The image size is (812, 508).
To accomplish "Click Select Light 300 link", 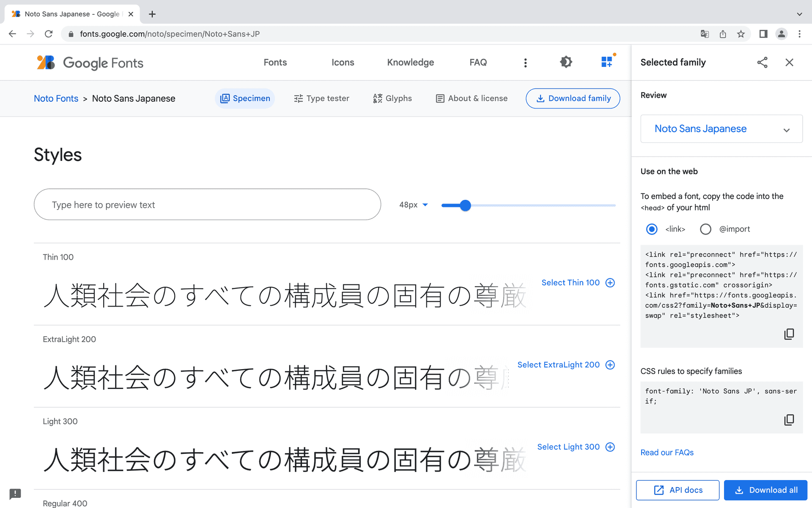I will (568, 447).
